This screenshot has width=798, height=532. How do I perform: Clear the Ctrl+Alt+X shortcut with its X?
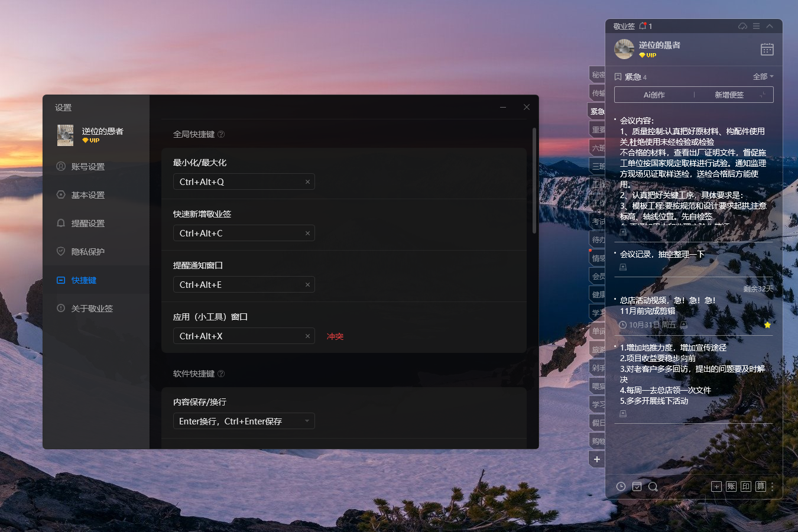pos(307,336)
